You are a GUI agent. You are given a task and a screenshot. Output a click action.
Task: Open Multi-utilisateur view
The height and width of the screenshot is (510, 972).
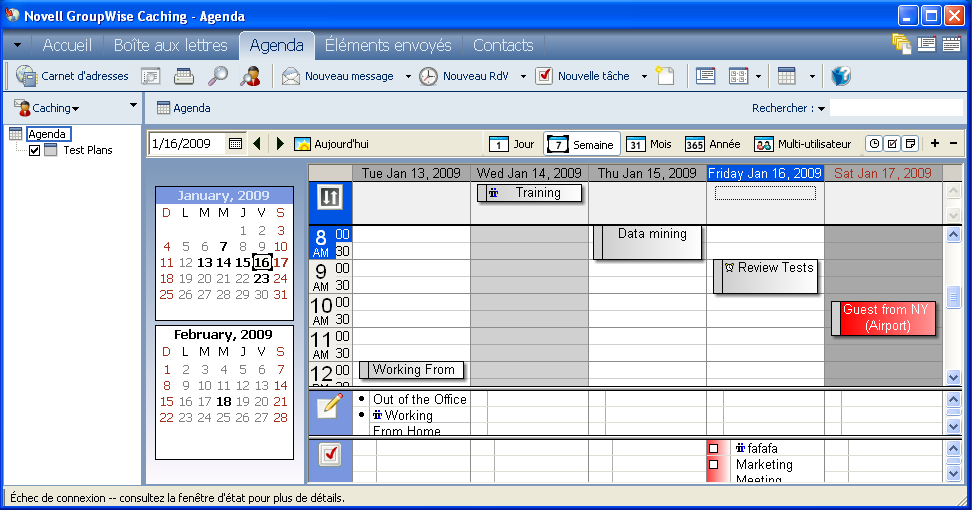pyautogui.click(x=803, y=144)
